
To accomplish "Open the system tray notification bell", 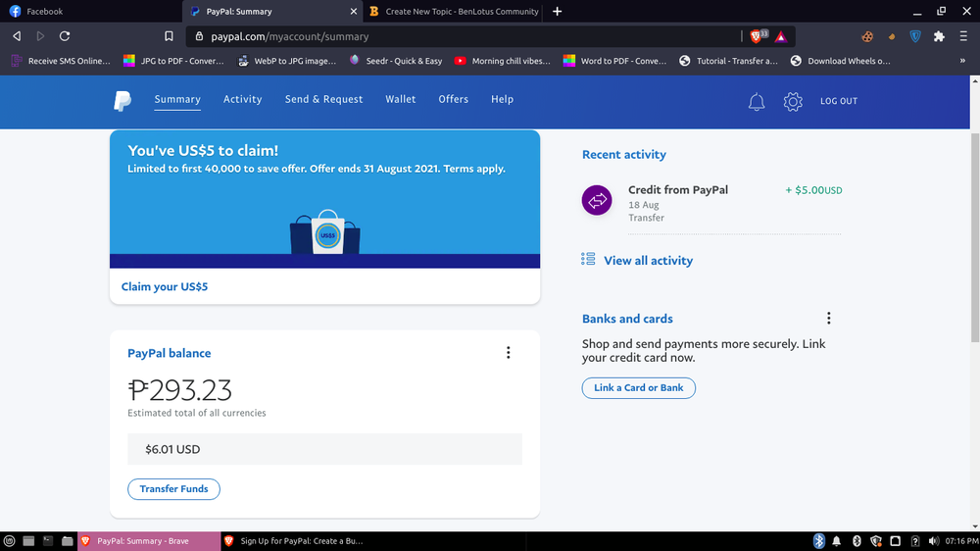I will point(836,541).
